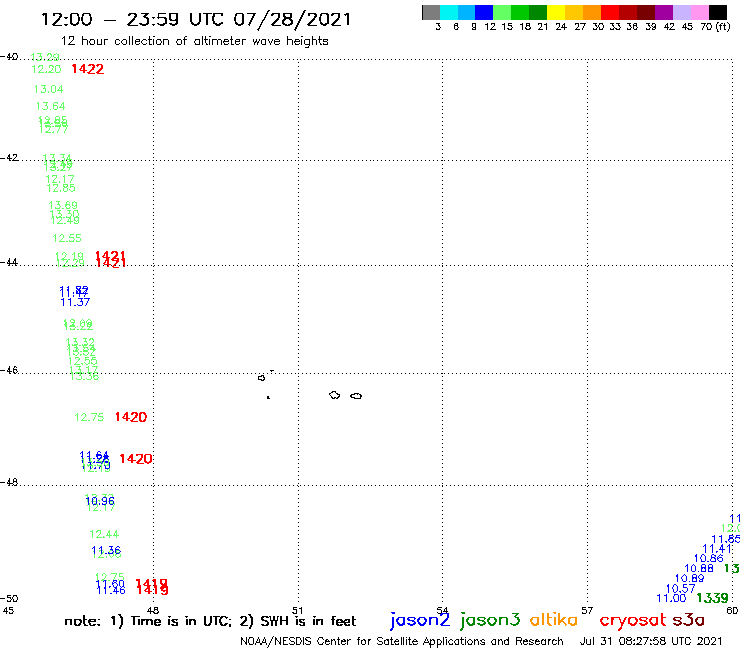Click the bright red swatch in the color scale
This screenshot has height=650, width=740.
610,12
